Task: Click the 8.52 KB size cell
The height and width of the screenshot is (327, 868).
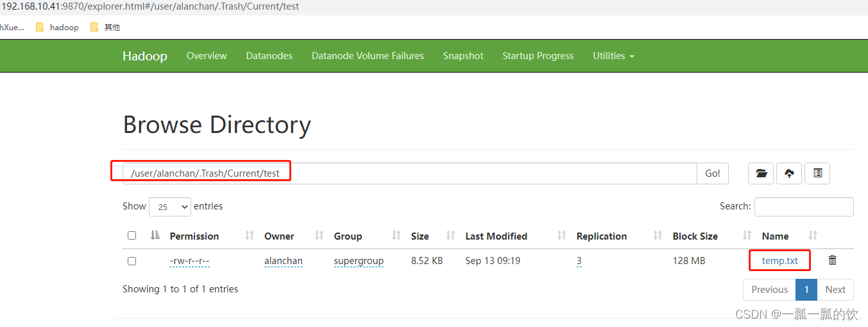Action: point(427,261)
